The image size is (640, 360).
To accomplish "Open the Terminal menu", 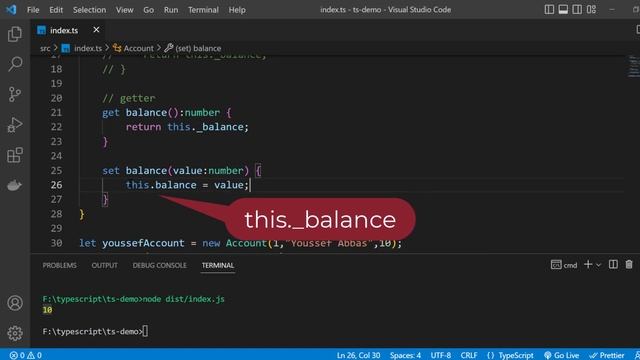I will 203,10.
